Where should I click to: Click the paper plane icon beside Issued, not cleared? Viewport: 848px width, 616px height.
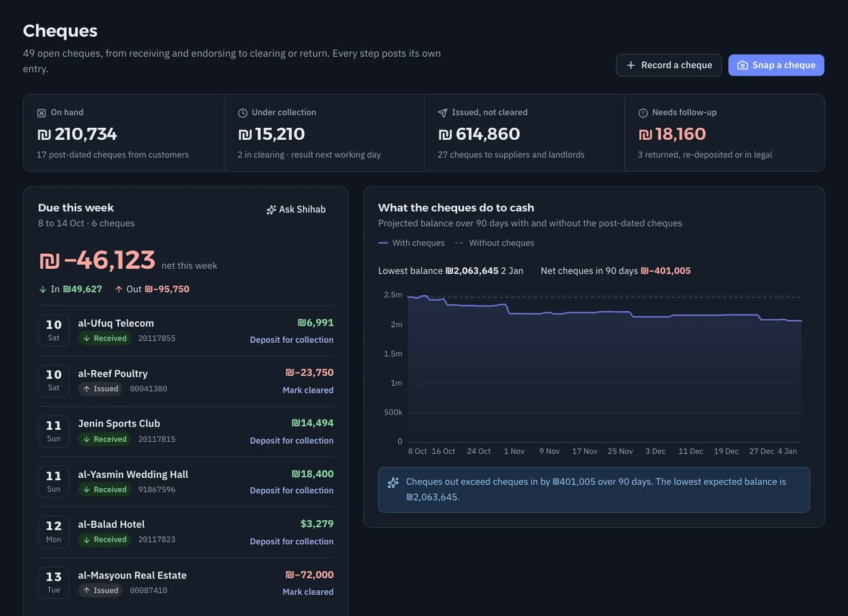(x=442, y=113)
